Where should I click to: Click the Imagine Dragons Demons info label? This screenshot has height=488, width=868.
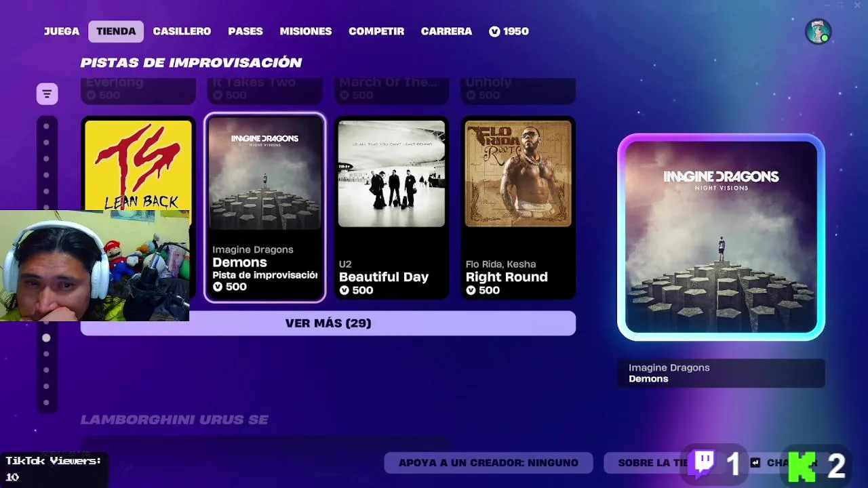721,373
